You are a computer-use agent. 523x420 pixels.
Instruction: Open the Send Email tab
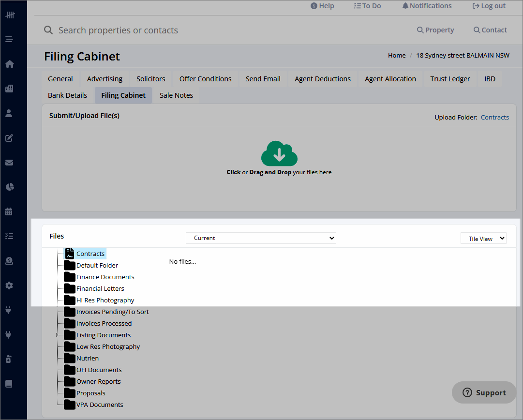pos(263,79)
